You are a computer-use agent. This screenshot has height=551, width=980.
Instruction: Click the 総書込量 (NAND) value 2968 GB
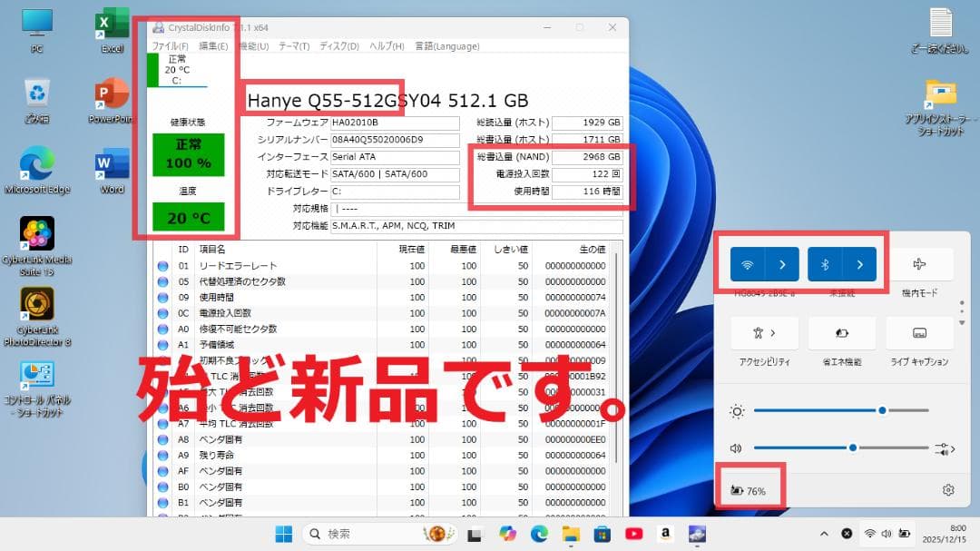tap(587, 157)
